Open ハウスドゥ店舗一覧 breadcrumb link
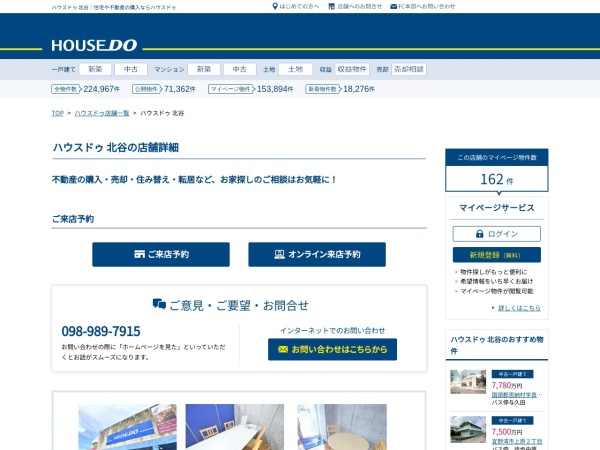The height and width of the screenshot is (450, 600). point(102,113)
